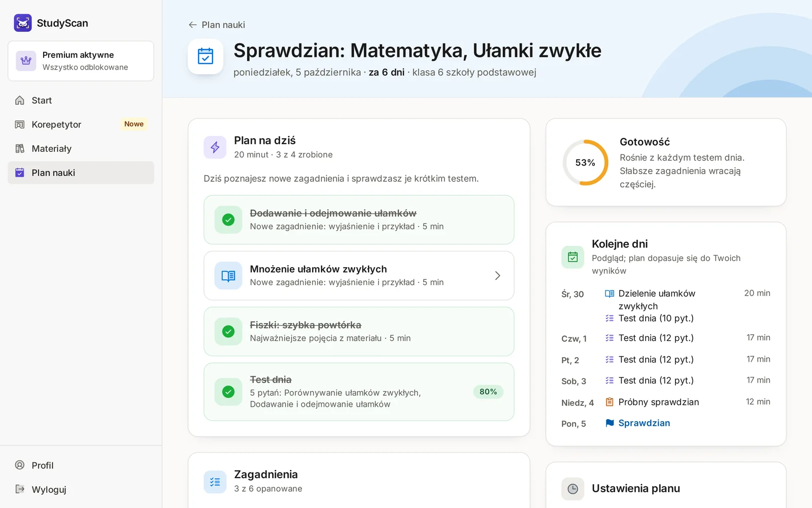
Task: Click Próbny sprawdzian for Niedz, 4
Action: (659, 402)
